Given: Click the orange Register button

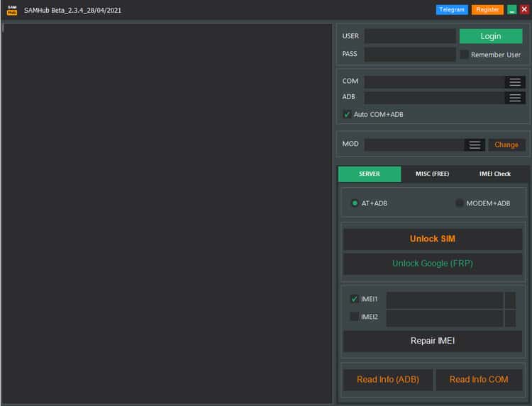Looking at the screenshot, I should [x=487, y=10].
